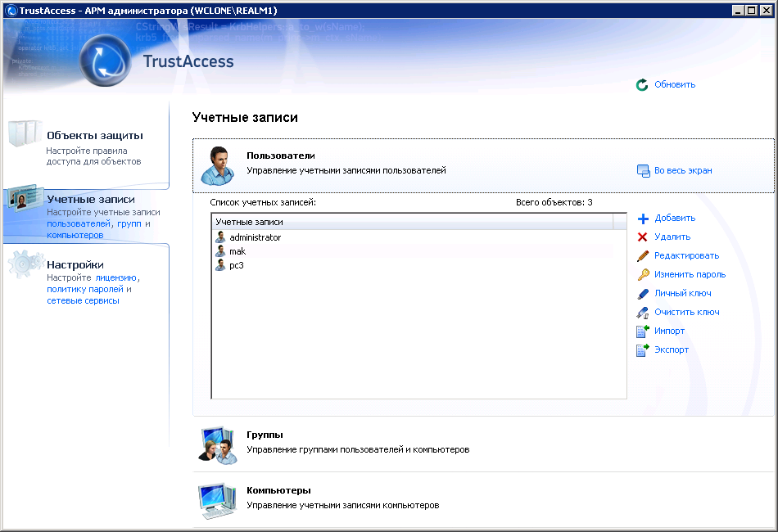Click the Во весь экран link
The height and width of the screenshot is (532, 778).
(x=683, y=170)
